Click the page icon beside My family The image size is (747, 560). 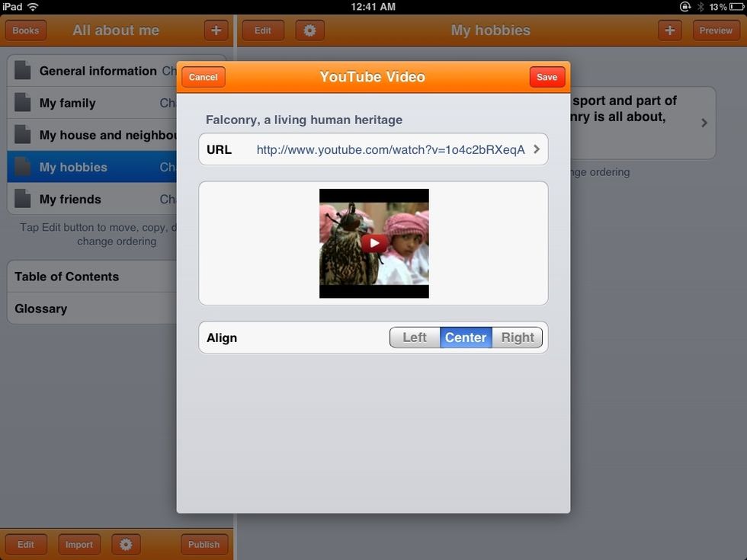(23, 102)
